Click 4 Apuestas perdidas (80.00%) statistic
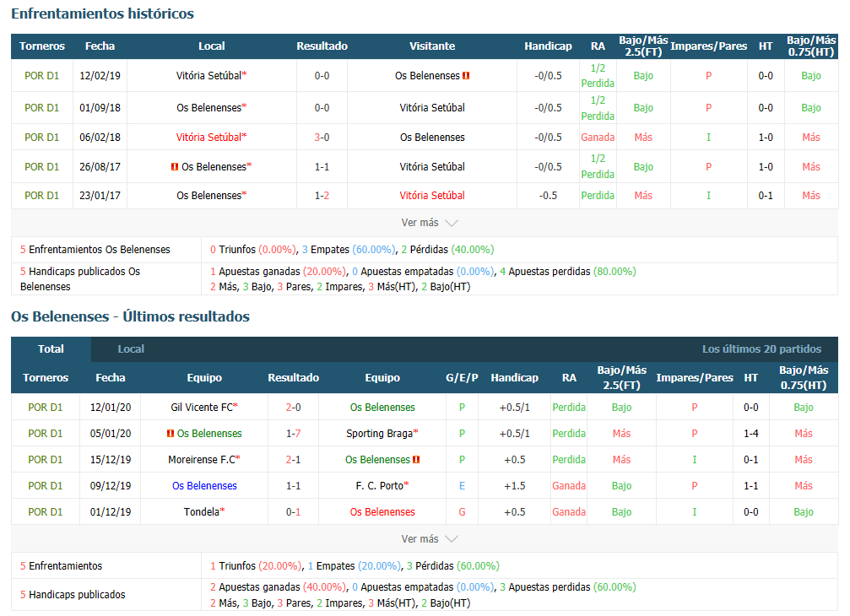Image resolution: width=850 pixels, height=616 pixels. (567, 272)
